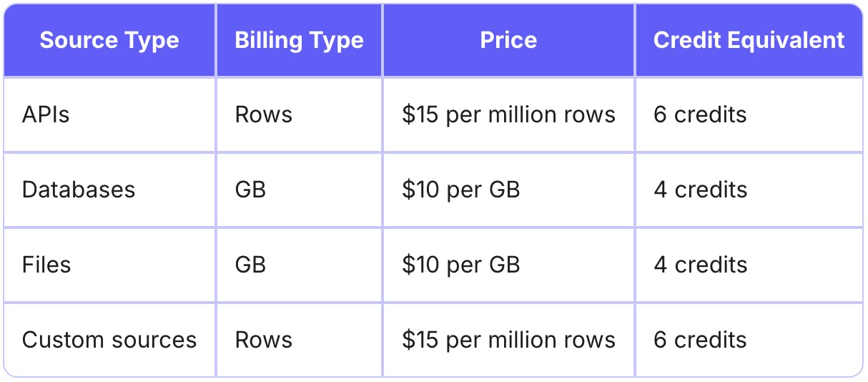868x382 pixels.
Task: Select the GB billing type for Databases
Action: click(250, 190)
